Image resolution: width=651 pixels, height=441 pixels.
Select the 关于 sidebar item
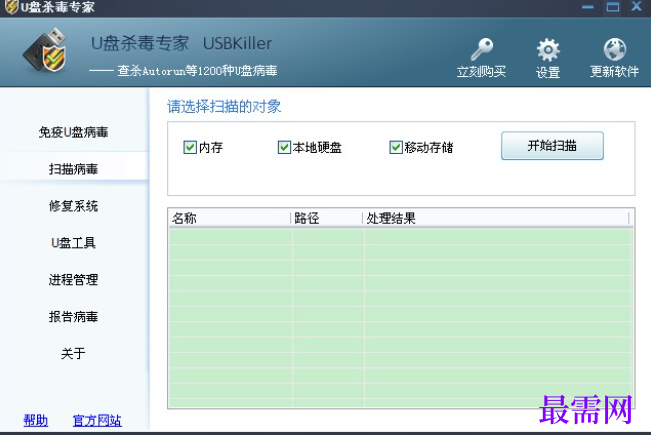73,353
